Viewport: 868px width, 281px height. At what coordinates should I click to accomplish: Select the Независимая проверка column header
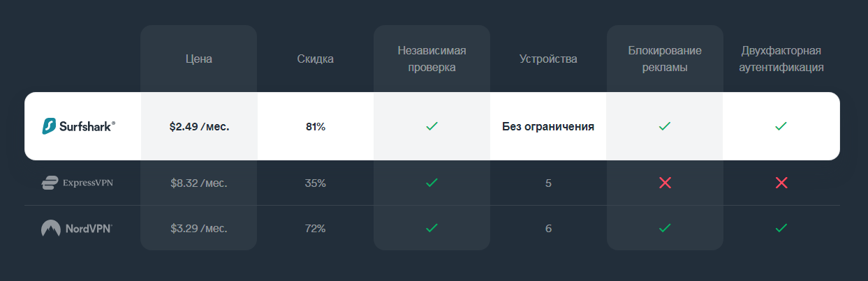click(432, 59)
